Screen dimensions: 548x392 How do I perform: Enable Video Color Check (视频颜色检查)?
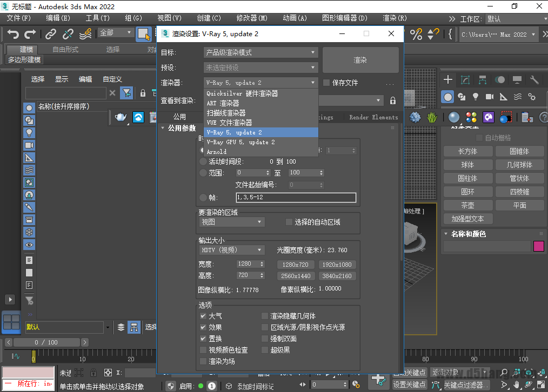click(x=203, y=350)
